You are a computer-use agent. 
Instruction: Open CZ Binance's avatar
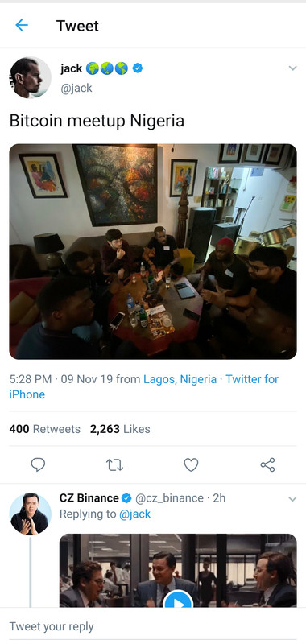click(x=30, y=514)
